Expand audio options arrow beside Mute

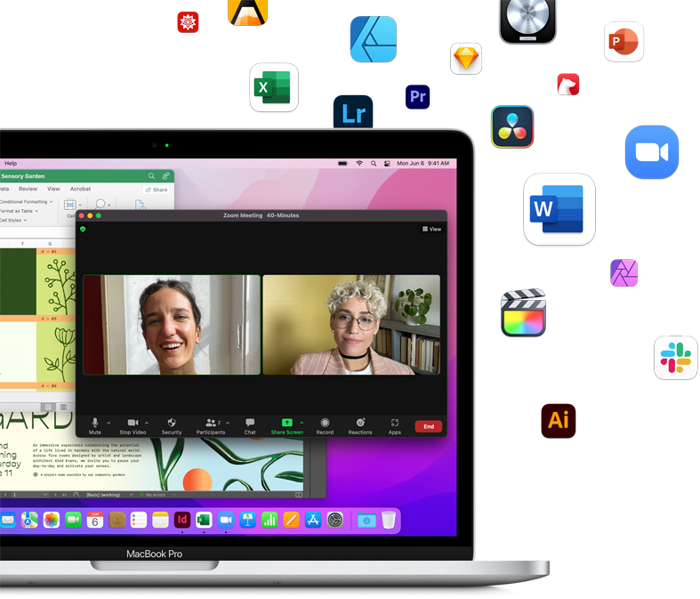click(x=109, y=423)
